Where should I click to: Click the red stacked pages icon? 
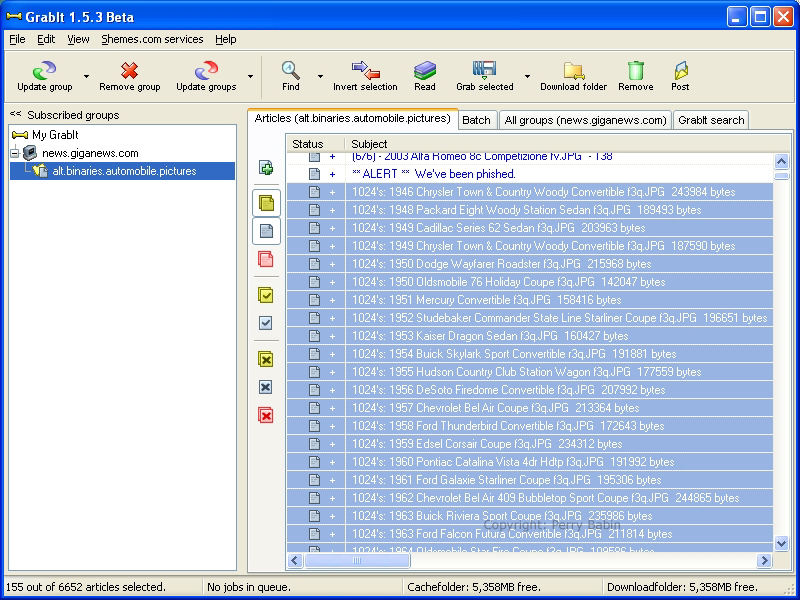tap(266, 259)
